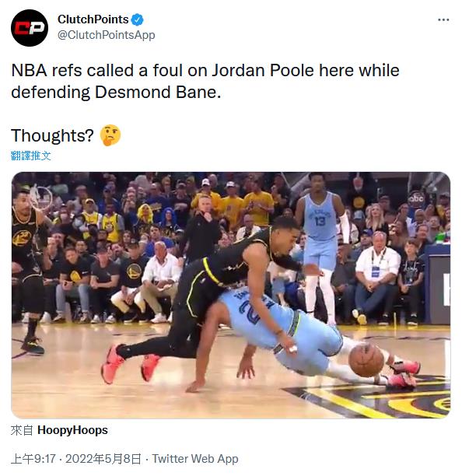
Task: Play the embedded basketball video
Action: [231, 295]
